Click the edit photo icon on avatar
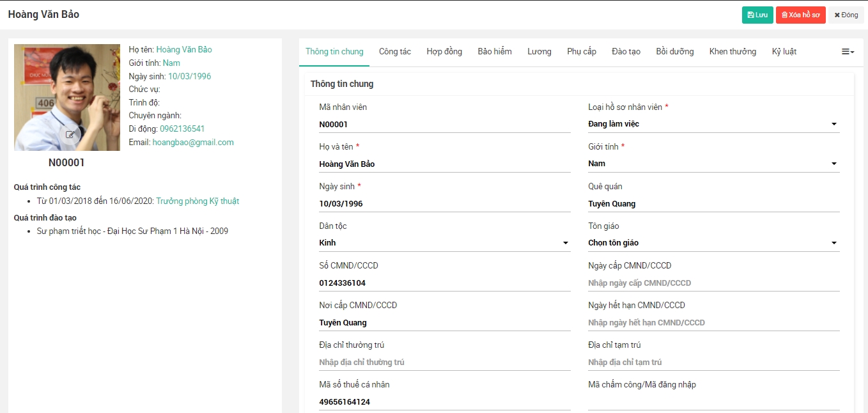Viewport: 868px width, 413px height. point(70,135)
